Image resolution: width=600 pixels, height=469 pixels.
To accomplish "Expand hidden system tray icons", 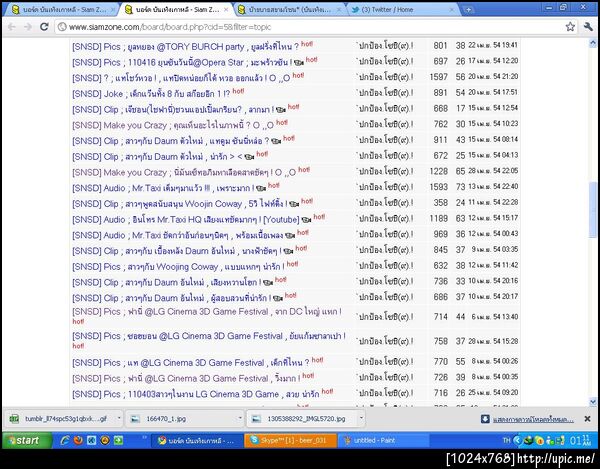I will [x=517, y=440].
